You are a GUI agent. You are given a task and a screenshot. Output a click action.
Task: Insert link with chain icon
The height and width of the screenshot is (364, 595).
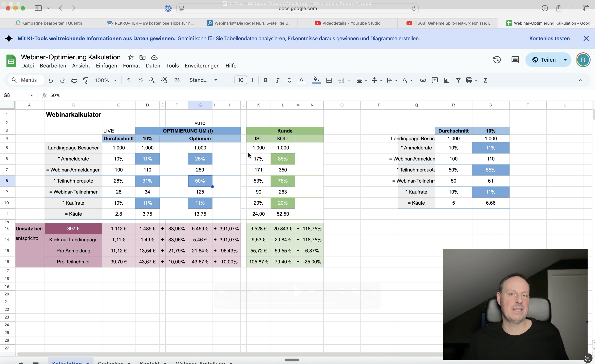[x=423, y=80]
